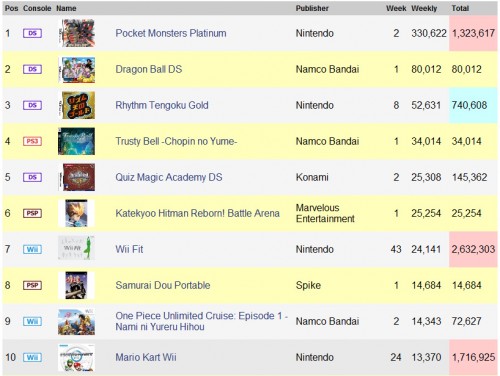Open the Dragon Ball DS game link
500x376 pixels.
click(149, 69)
